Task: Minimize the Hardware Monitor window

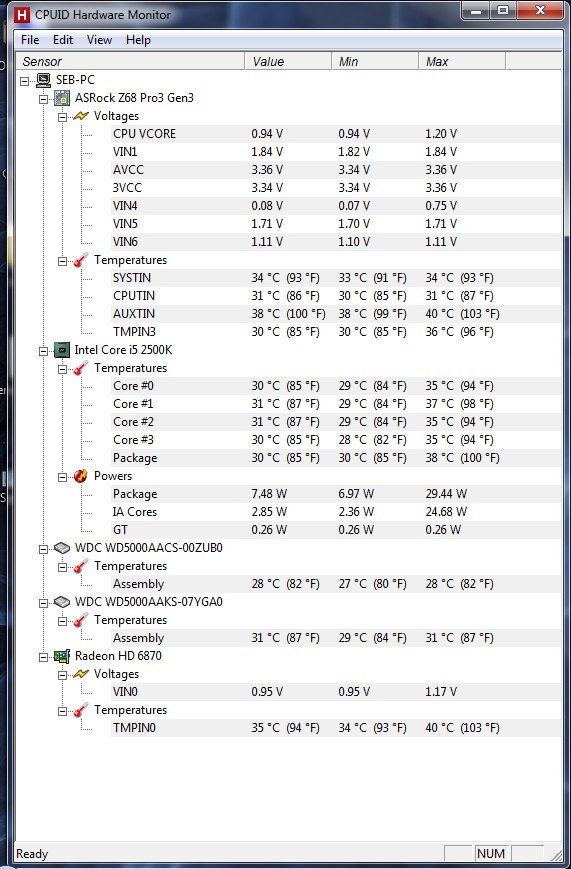Action: [478, 11]
